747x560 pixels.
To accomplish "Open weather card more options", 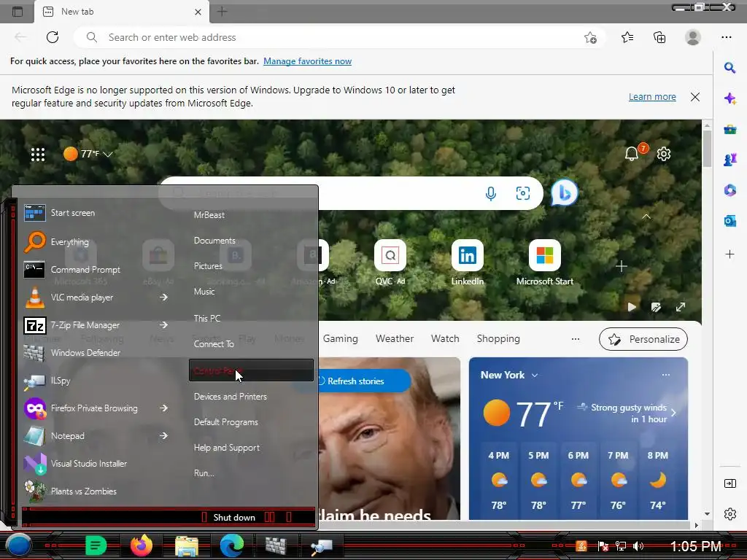I will pyautogui.click(x=665, y=375).
